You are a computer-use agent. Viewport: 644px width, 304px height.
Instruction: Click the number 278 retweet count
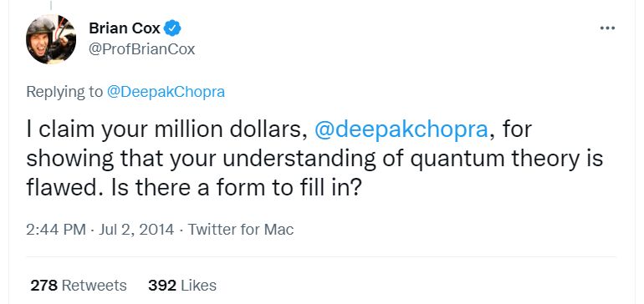coord(44,285)
